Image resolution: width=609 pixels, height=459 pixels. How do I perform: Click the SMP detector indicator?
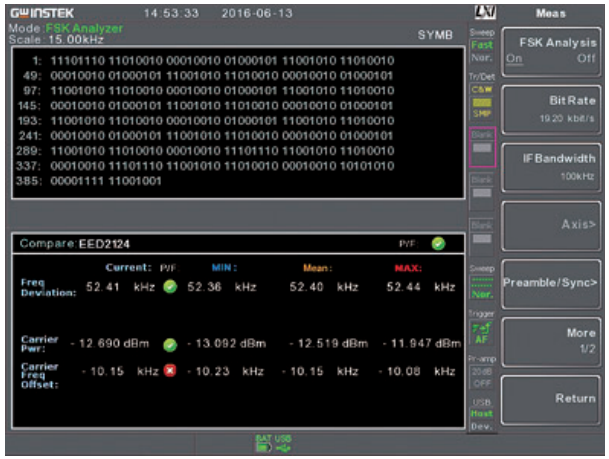(x=482, y=114)
